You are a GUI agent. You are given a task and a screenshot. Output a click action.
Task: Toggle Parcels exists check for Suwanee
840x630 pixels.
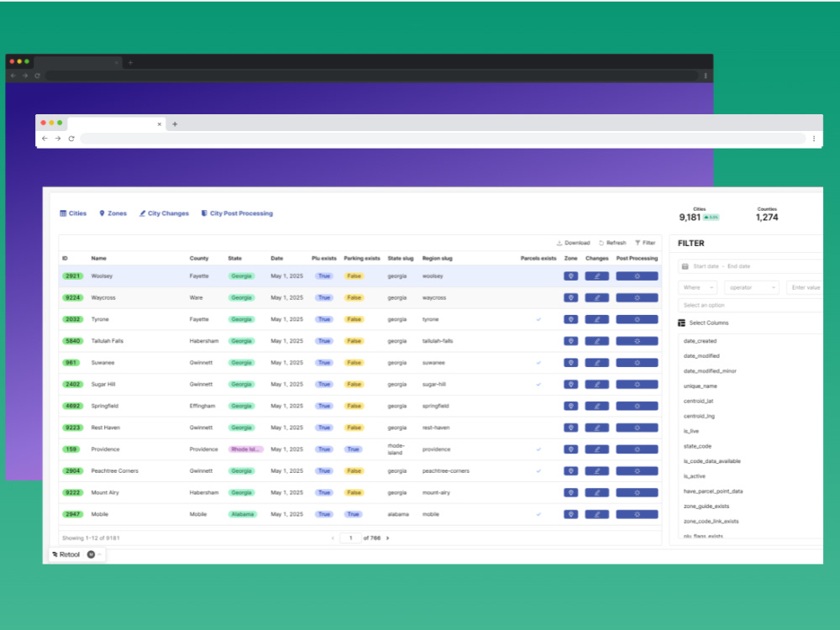tap(538, 363)
